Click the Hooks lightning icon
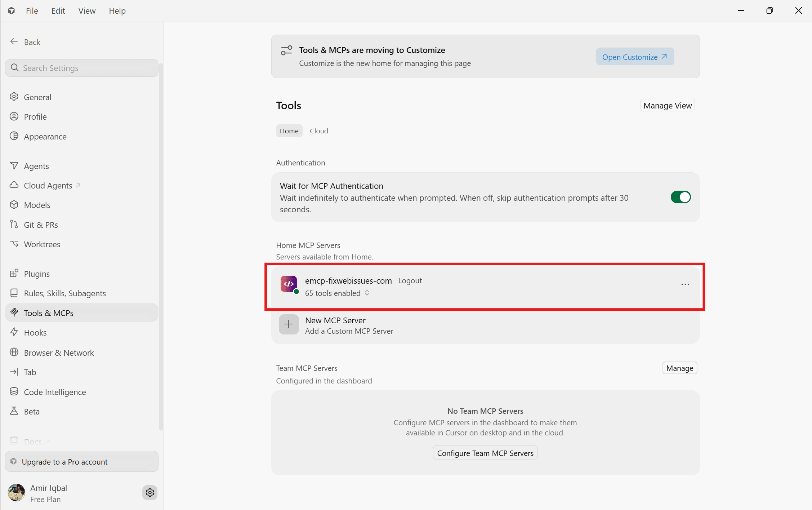Image resolution: width=812 pixels, height=510 pixels. [x=14, y=332]
